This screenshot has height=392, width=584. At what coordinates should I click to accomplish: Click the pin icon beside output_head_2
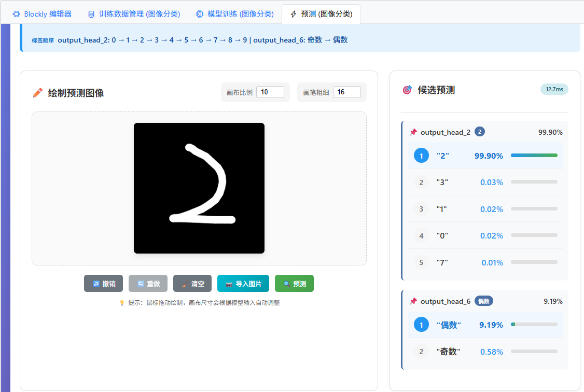413,132
